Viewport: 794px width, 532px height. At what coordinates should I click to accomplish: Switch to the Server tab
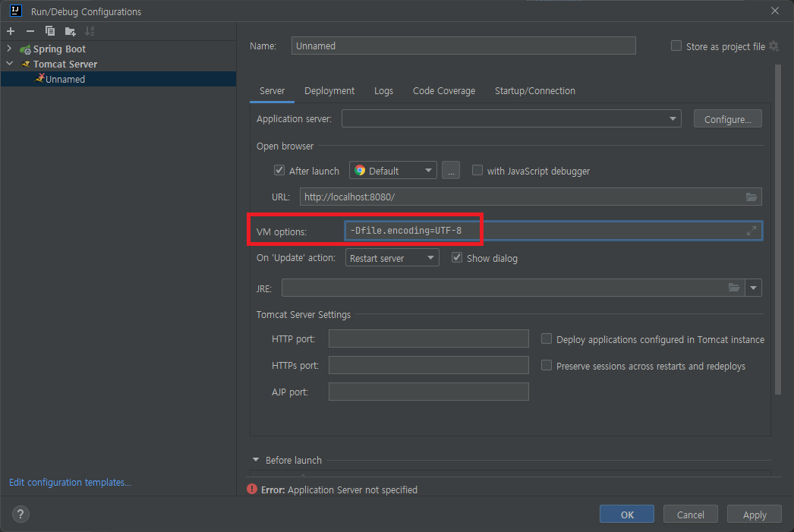272,91
